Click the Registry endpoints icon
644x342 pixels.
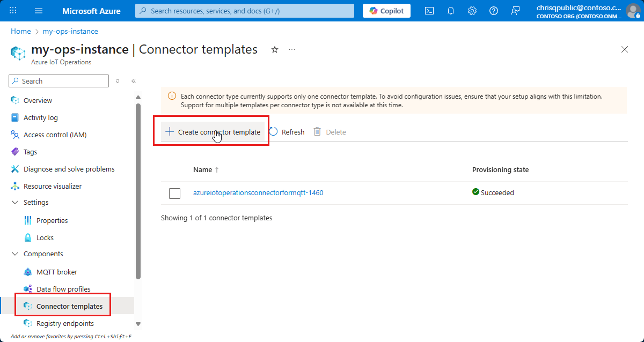click(x=28, y=323)
